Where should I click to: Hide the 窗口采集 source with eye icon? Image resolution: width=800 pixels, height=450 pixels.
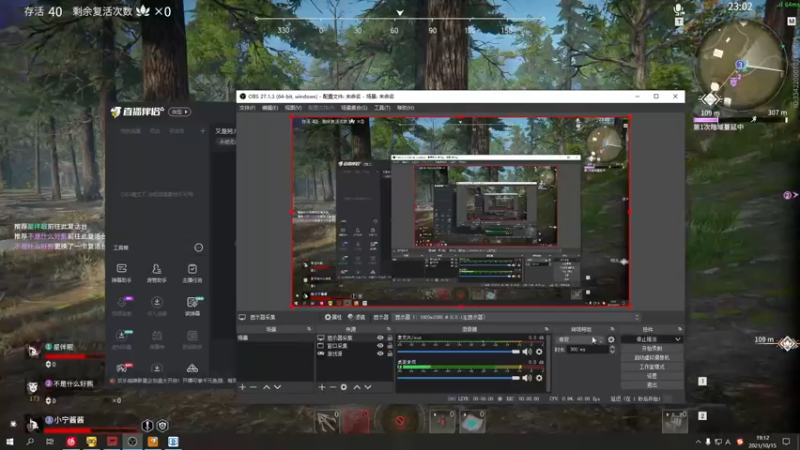tap(380, 345)
